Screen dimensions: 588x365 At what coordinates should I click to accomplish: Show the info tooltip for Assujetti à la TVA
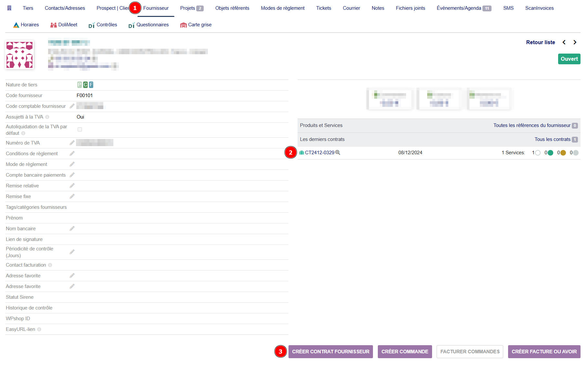[x=47, y=117]
